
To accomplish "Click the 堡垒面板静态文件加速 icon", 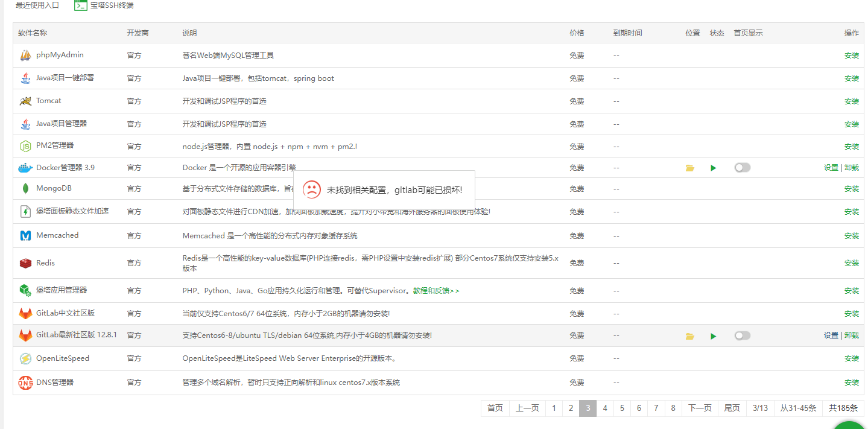I will point(25,212).
